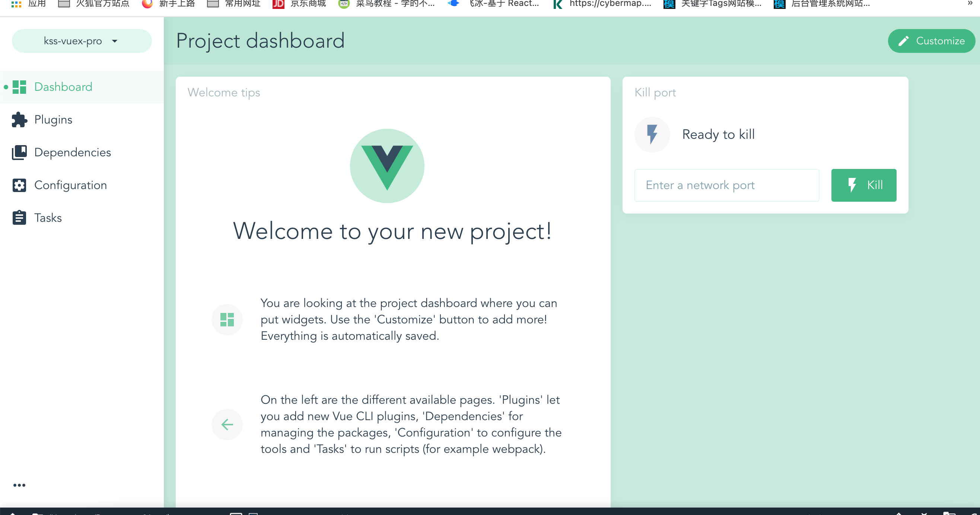Expand hidden bookmarks via double chevron

[970, 3]
